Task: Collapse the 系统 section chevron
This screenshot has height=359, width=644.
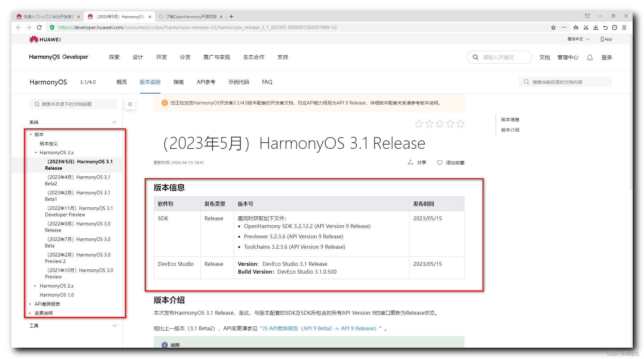Action: [x=114, y=122]
